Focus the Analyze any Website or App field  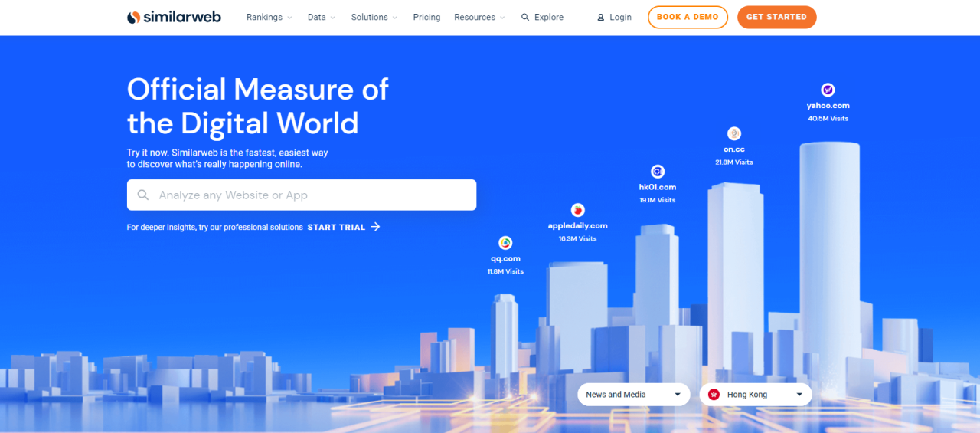(302, 195)
